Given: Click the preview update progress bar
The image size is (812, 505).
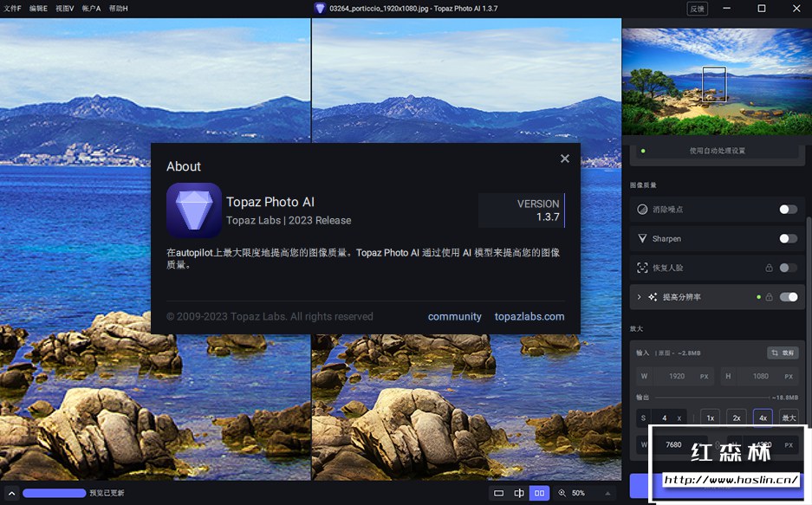Looking at the screenshot, I should pyautogui.click(x=55, y=493).
